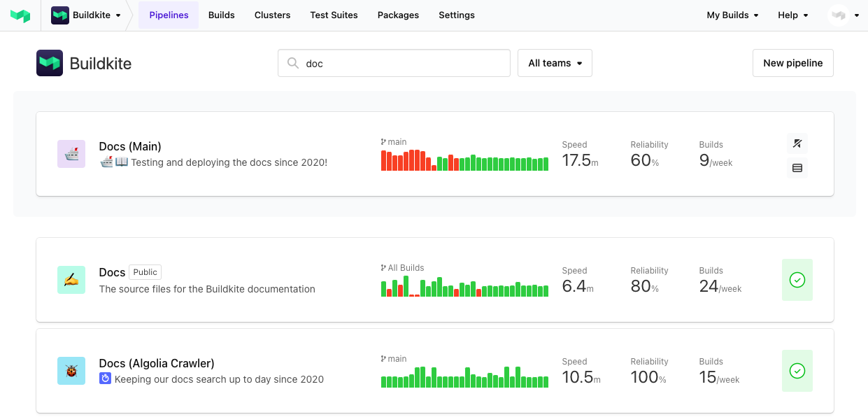Click the Buildkite logo in the navbar
Viewport: 868px width, 417px height.
(21, 15)
